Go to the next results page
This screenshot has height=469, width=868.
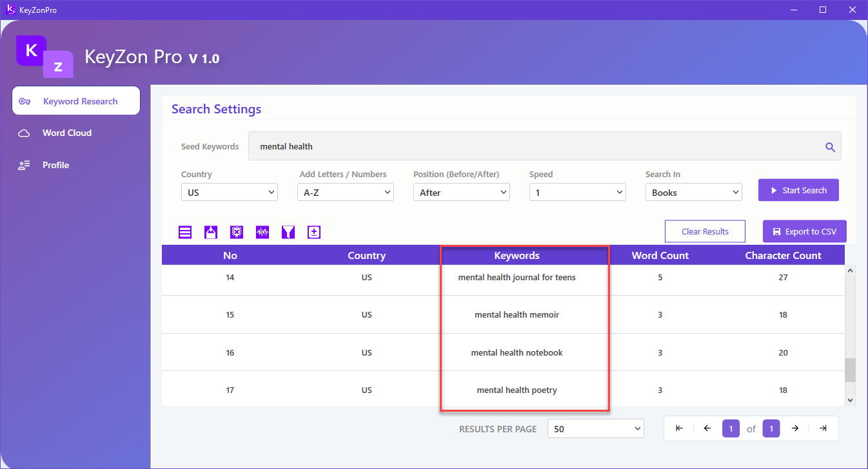point(795,428)
